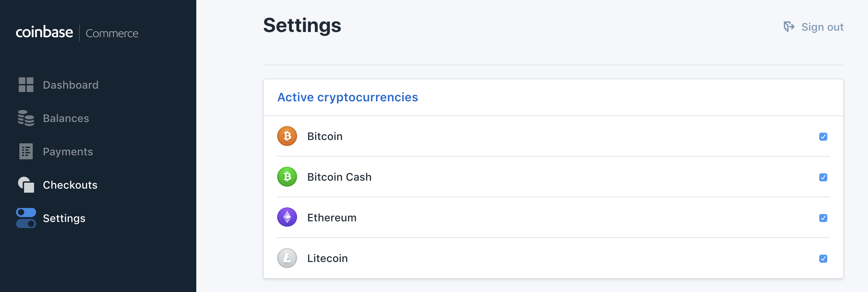Uncheck the Bitcoin Cash checkbox
The image size is (868, 292).
(x=823, y=177)
